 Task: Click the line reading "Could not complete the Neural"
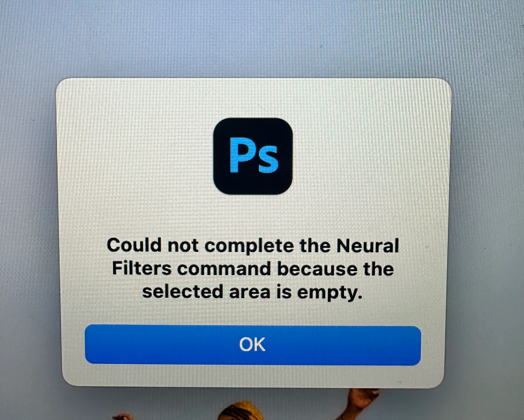pos(253,246)
